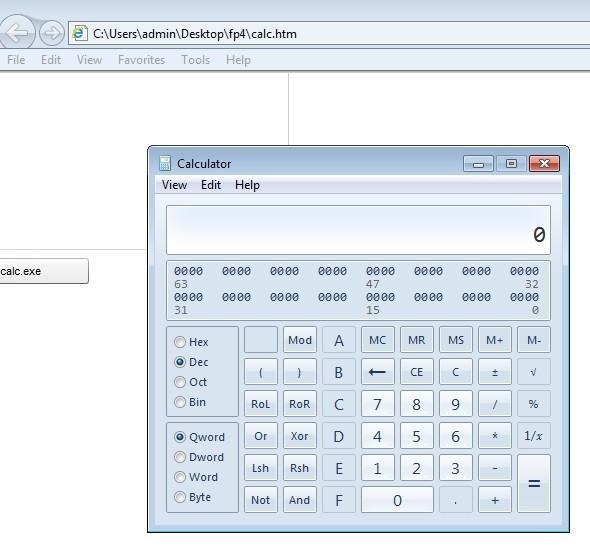Click the 1/x reciprocal key

tap(533, 436)
